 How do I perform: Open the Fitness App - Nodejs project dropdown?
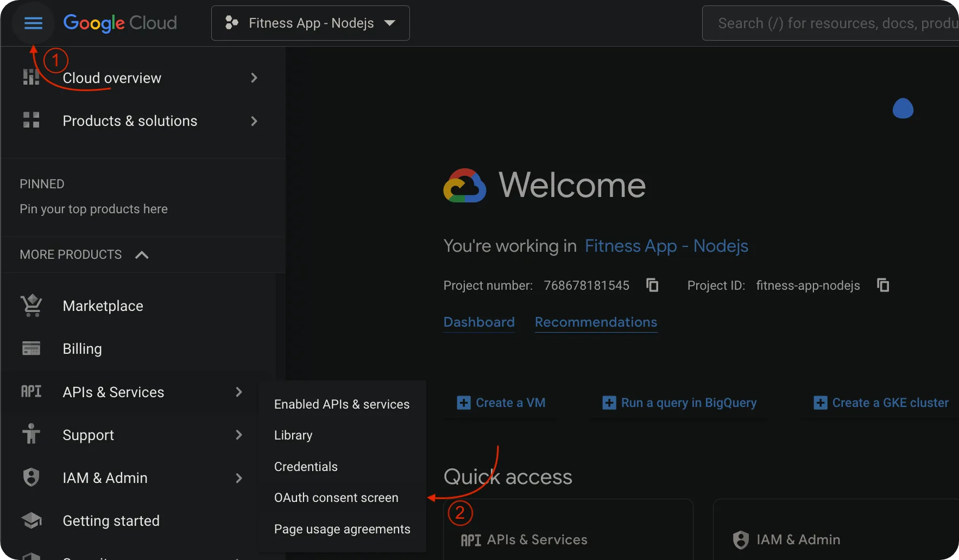(x=311, y=23)
